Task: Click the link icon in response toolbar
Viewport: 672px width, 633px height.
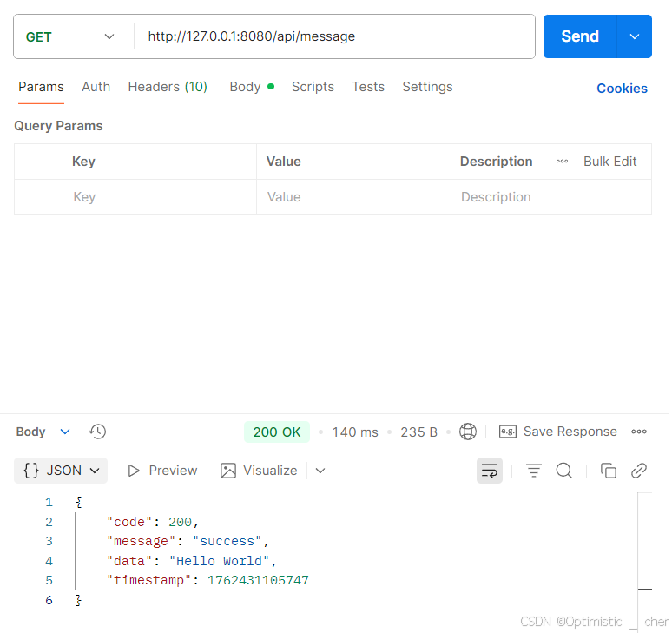Action: point(638,471)
